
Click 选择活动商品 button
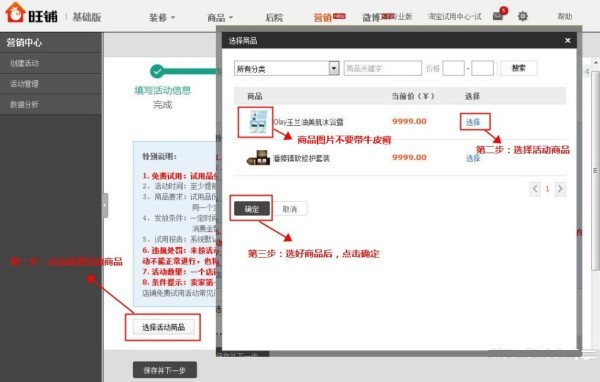pyautogui.click(x=163, y=327)
